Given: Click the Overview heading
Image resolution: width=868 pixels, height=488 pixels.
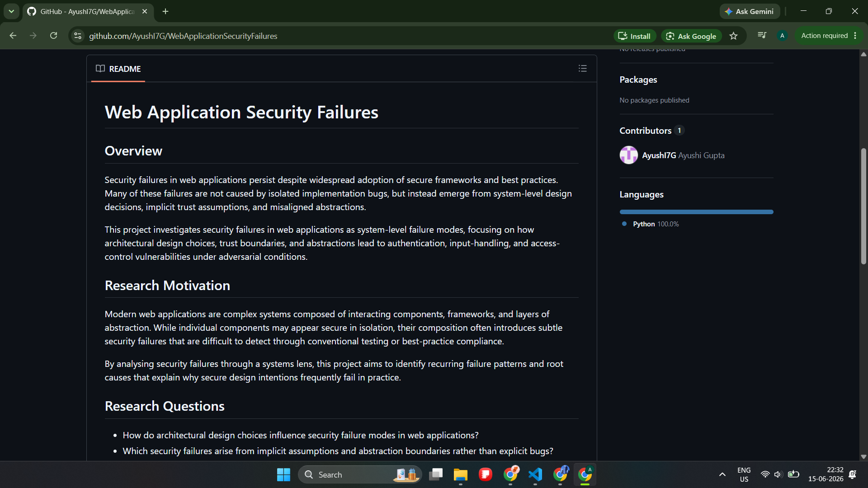Looking at the screenshot, I should (133, 151).
